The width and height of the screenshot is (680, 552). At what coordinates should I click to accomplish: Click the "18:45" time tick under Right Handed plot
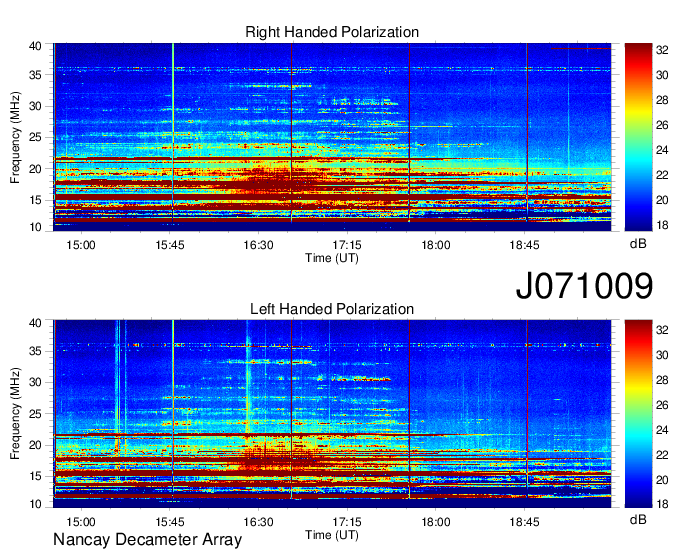point(525,245)
